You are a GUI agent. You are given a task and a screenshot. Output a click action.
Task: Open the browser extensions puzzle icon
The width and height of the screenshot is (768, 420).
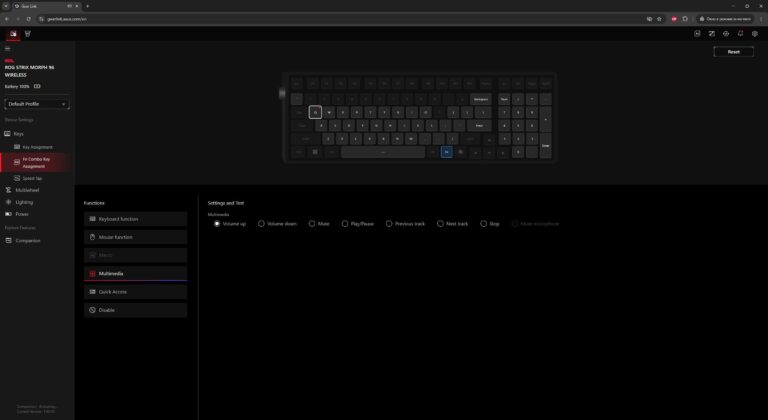pos(685,19)
